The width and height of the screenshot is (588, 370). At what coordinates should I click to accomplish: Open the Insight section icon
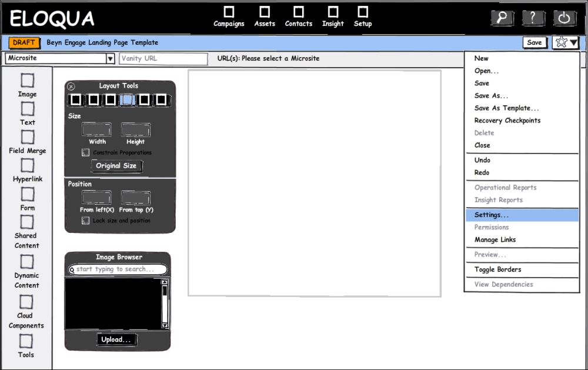pos(333,12)
